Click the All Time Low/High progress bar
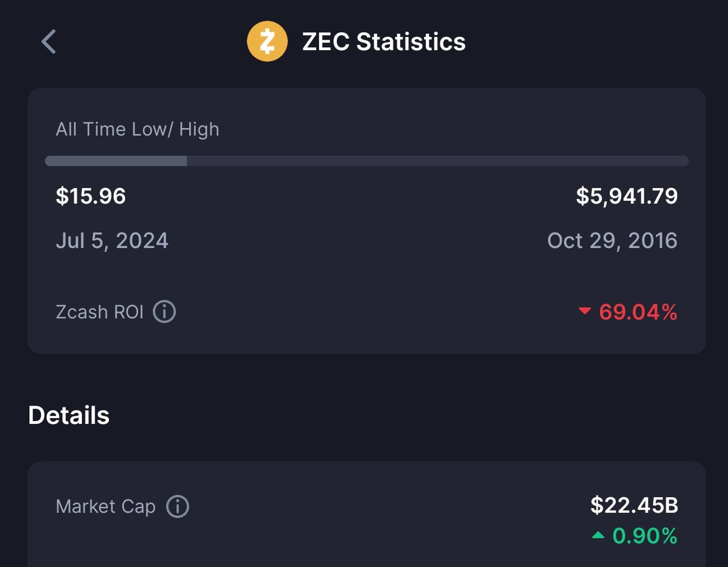The image size is (728, 567). pos(367,161)
